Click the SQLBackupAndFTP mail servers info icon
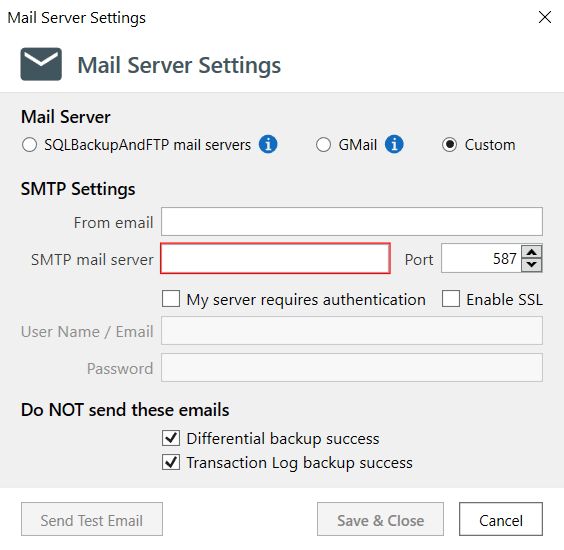The height and width of the screenshot is (550, 564). [268, 145]
